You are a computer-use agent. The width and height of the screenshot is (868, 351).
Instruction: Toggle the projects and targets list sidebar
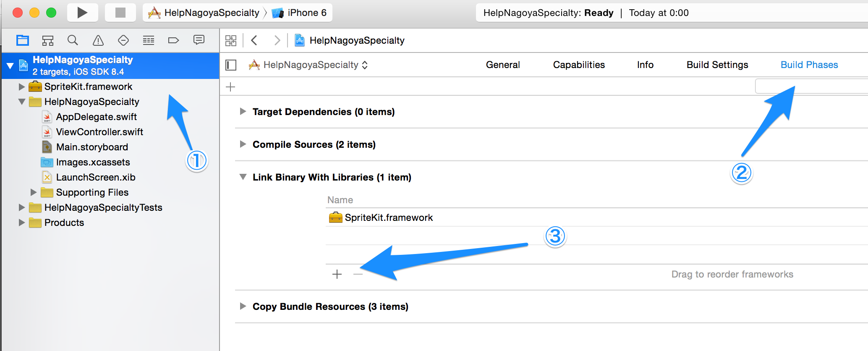point(231,65)
